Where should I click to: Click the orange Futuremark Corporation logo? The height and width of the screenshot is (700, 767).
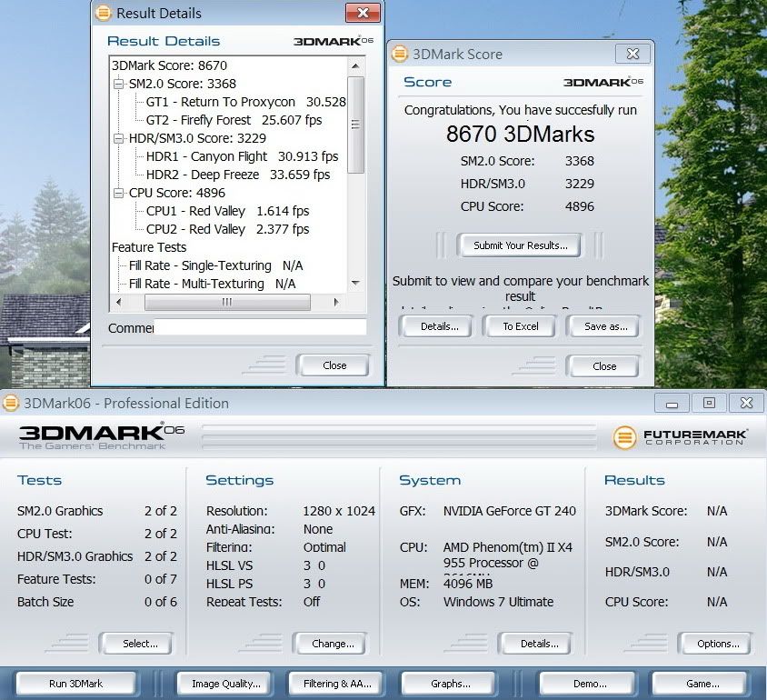624,437
